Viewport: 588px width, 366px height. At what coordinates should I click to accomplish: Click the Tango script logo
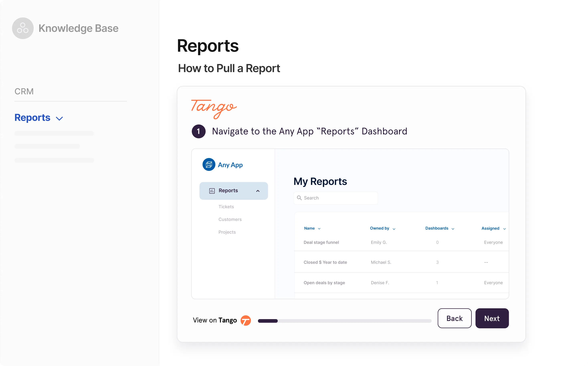pyautogui.click(x=214, y=109)
